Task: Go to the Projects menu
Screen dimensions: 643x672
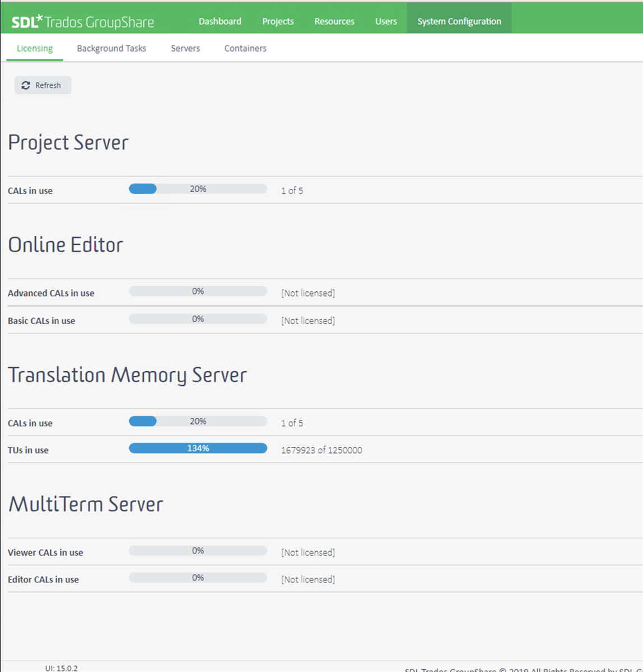Action: pyautogui.click(x=278, y=21)
